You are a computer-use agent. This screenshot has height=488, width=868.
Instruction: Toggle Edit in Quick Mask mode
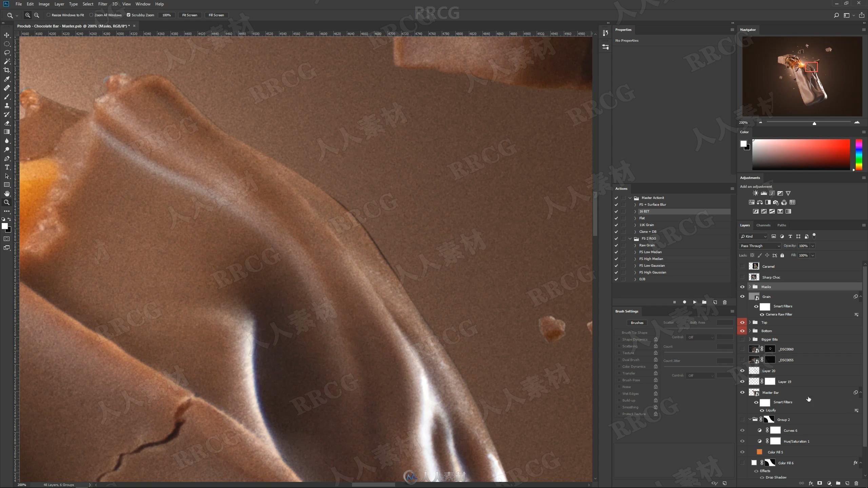click(7, 239)
